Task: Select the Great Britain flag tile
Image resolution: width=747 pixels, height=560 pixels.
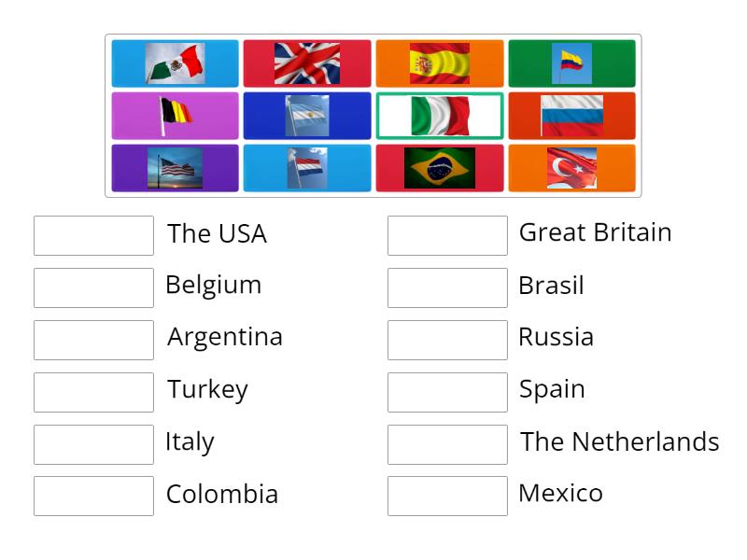Action: (x=306, y=63)
